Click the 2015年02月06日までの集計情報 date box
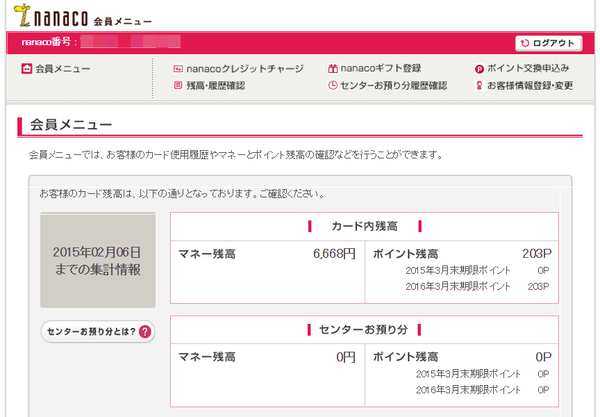This screenshot has width=600, height=417. 98,260
